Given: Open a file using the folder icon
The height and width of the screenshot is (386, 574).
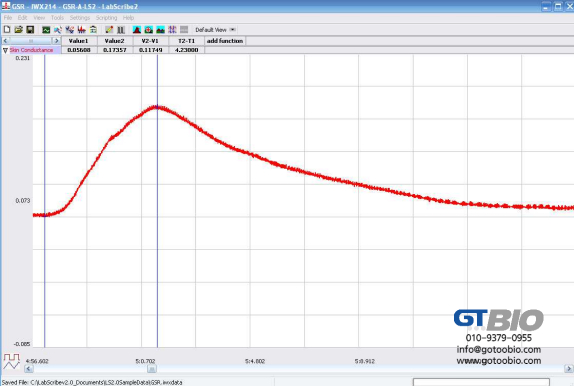Looking at the screenshot, I should click(18, 29).
